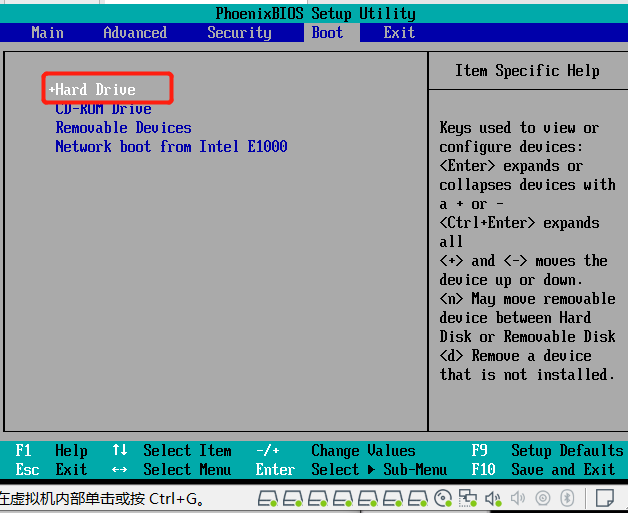Click the CD/DVD drive status icon
The image size is (628, 513).
point(443,498)
